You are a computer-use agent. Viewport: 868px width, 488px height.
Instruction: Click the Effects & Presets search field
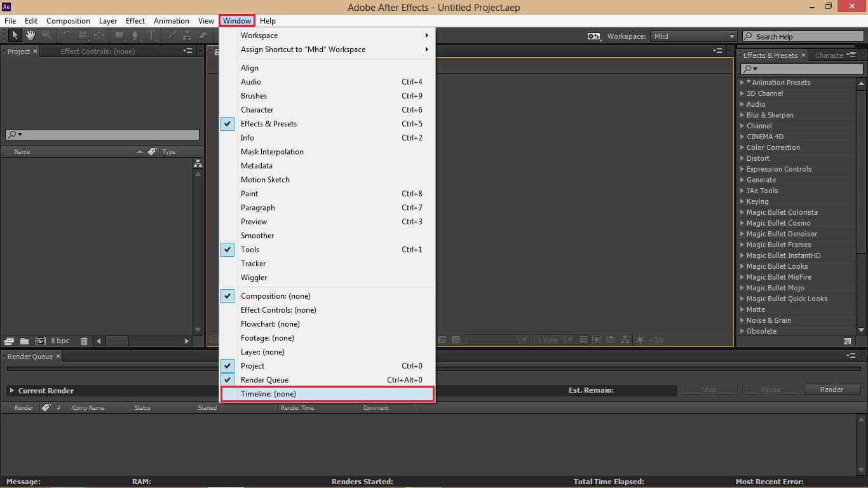tap(803, 69)
